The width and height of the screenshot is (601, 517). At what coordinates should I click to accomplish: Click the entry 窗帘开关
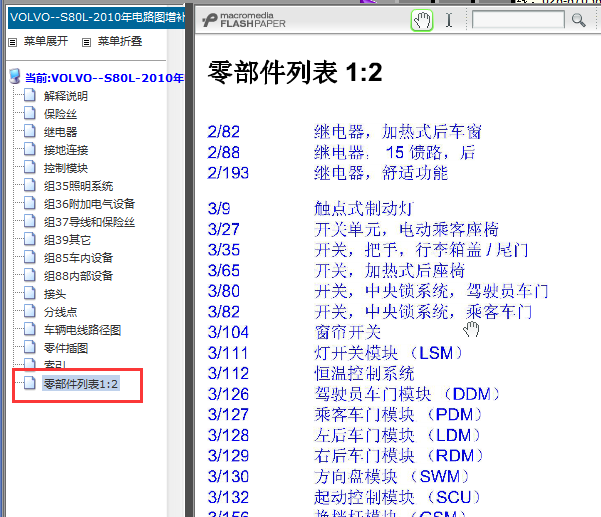pos(348,333)
